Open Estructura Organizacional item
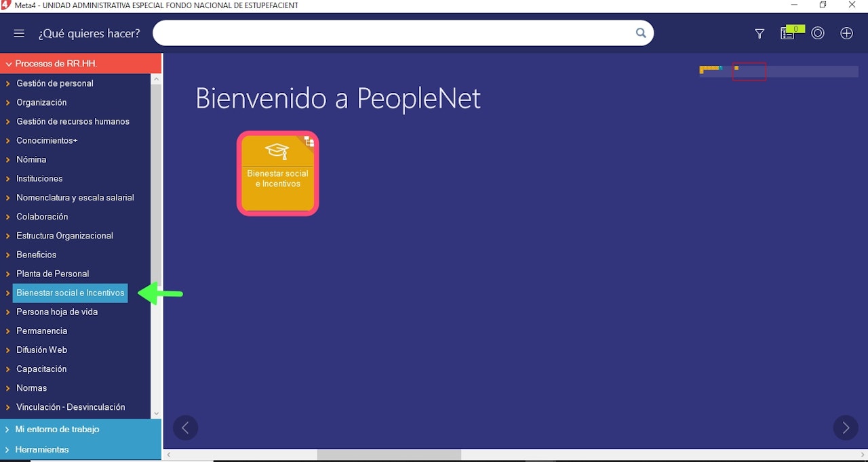The width and height of the screenshot is (868, 462). coord(64,236)
